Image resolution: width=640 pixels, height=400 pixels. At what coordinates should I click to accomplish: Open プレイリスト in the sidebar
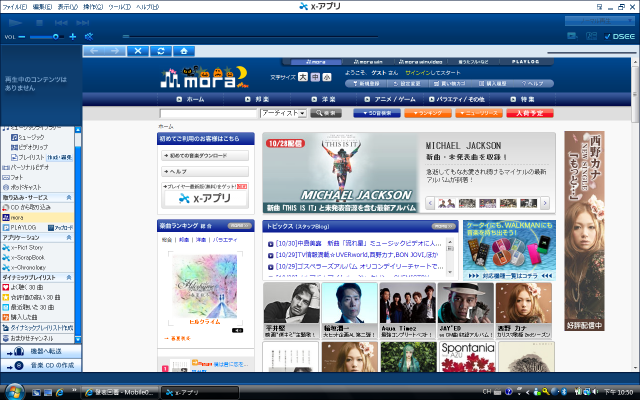[x=28, y=157]
